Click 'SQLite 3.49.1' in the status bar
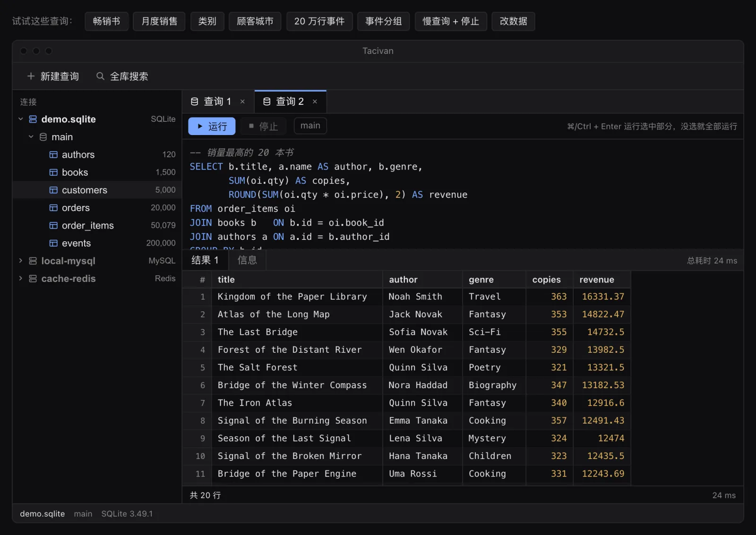The width and height of the screenshot is (756, 535). pos(127,514)
